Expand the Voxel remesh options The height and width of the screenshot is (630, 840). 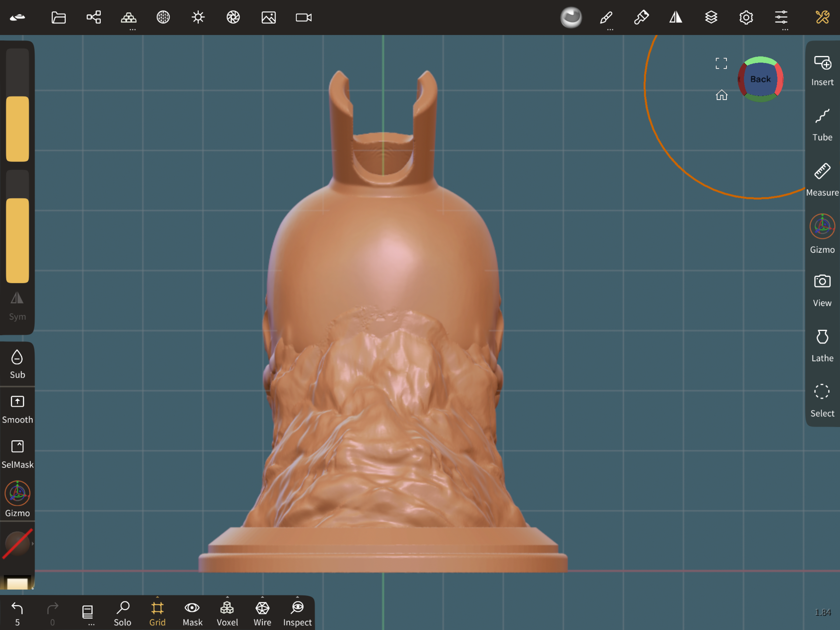[228, 597]
